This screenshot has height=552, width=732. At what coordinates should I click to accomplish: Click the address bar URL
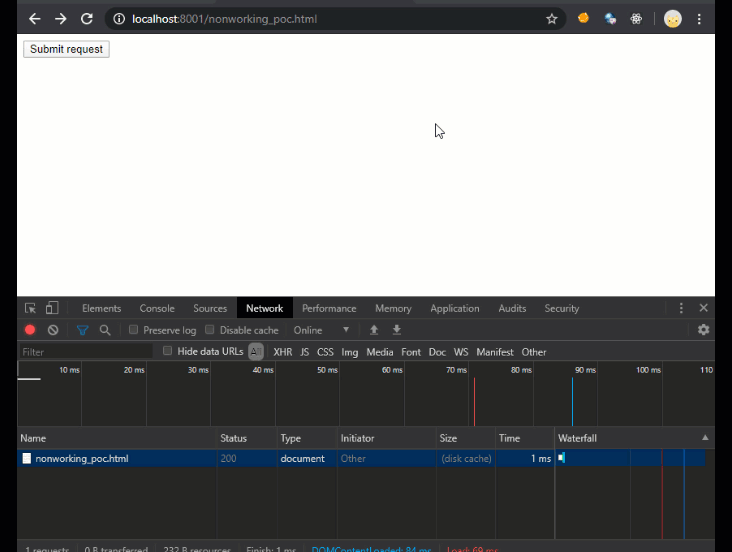point(224,19)
